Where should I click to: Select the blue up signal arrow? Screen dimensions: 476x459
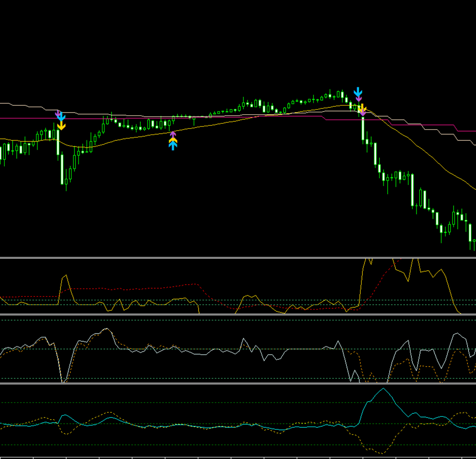coord(173,145)
